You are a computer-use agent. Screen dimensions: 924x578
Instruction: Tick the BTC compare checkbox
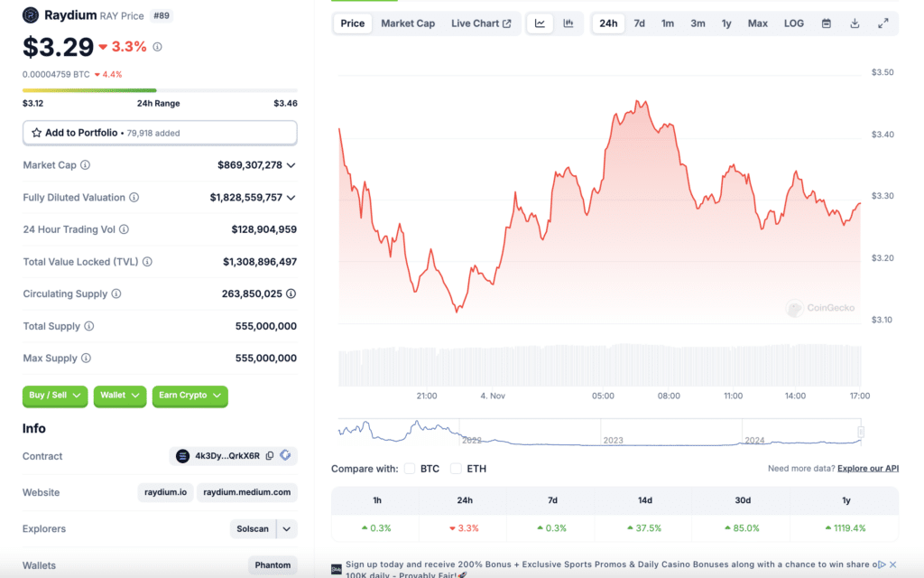[410, 469]
